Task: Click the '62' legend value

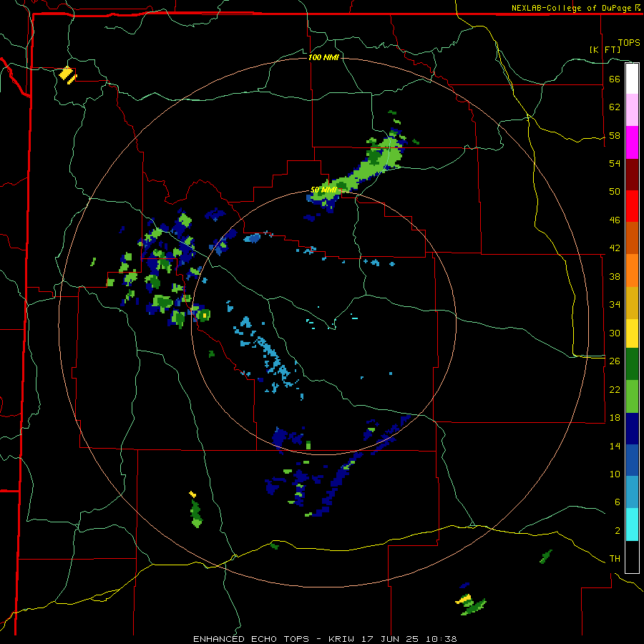Action: coord(615,107)
